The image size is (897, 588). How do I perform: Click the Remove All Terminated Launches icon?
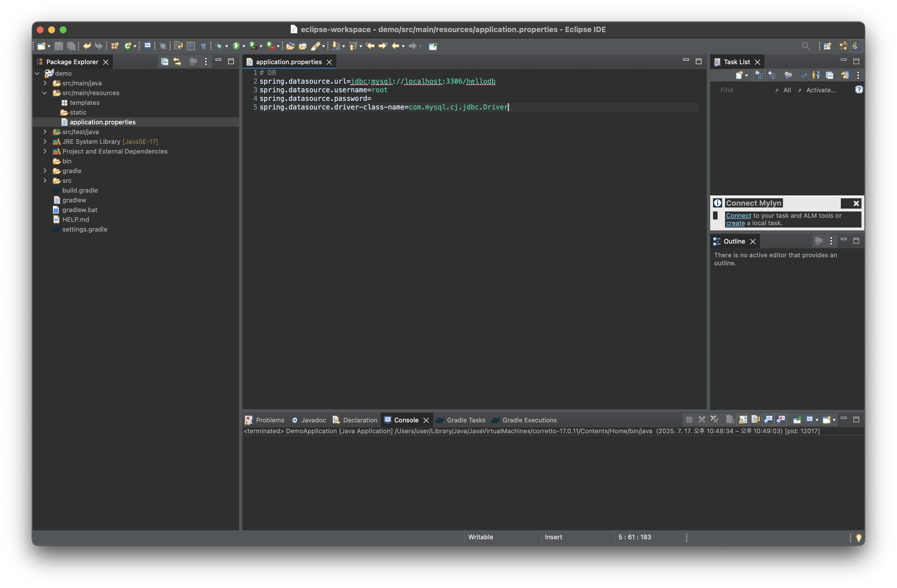click(x=714, y=420)
